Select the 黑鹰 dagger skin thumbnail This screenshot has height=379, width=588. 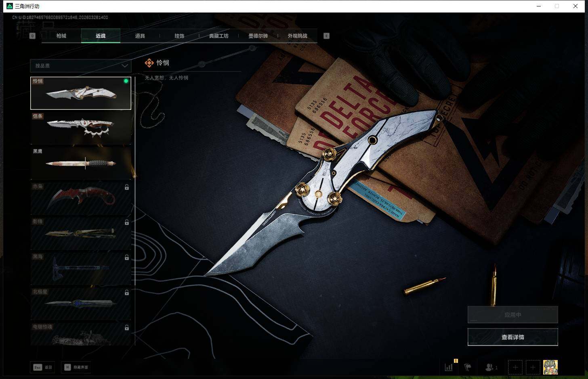coord(81,163)
